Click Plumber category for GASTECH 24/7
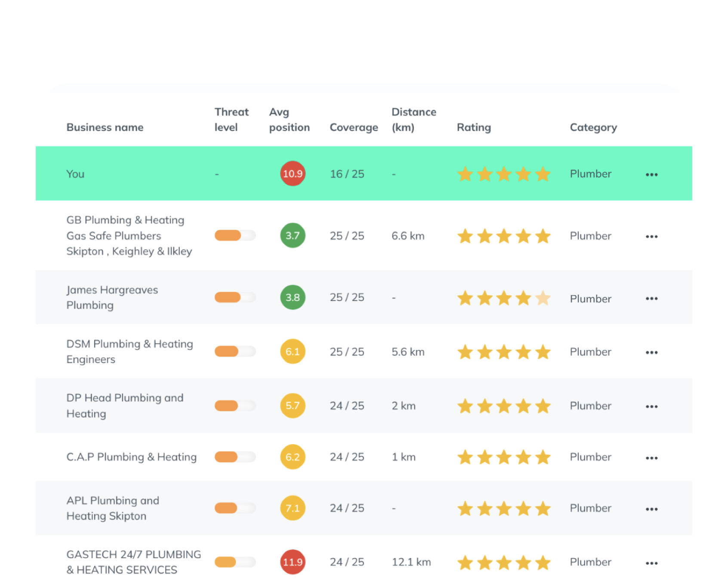The width and height of the screenshot is (728, 586). (x=590, y=562)
